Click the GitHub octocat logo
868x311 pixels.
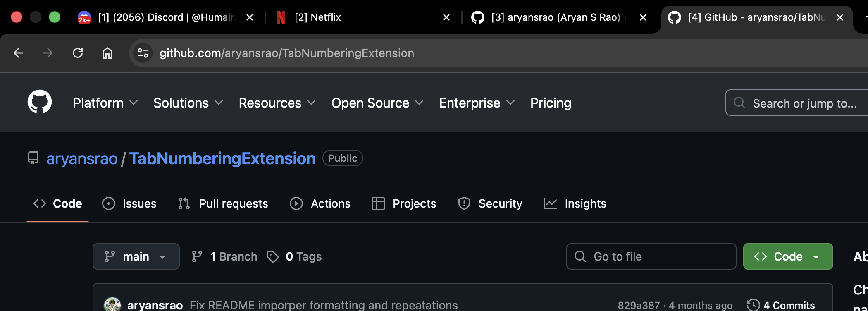[x=40, y=102]
